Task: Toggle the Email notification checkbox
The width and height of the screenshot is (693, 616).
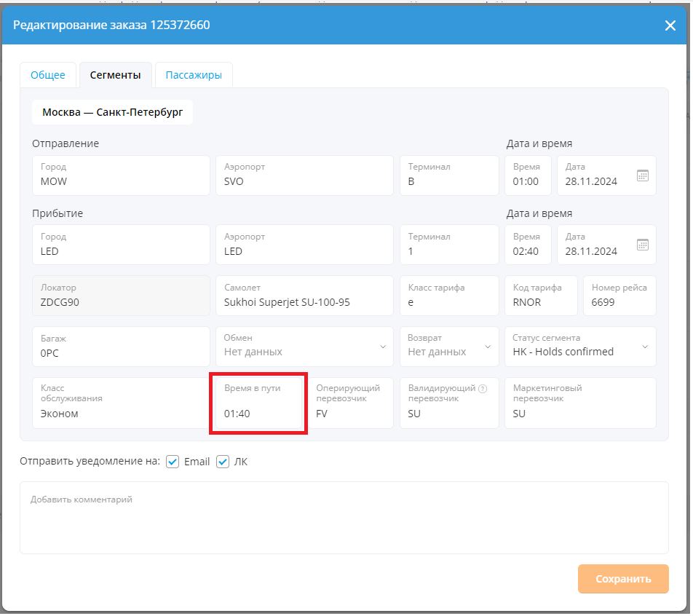Action: pyautogui.click(x=173, y=462)
